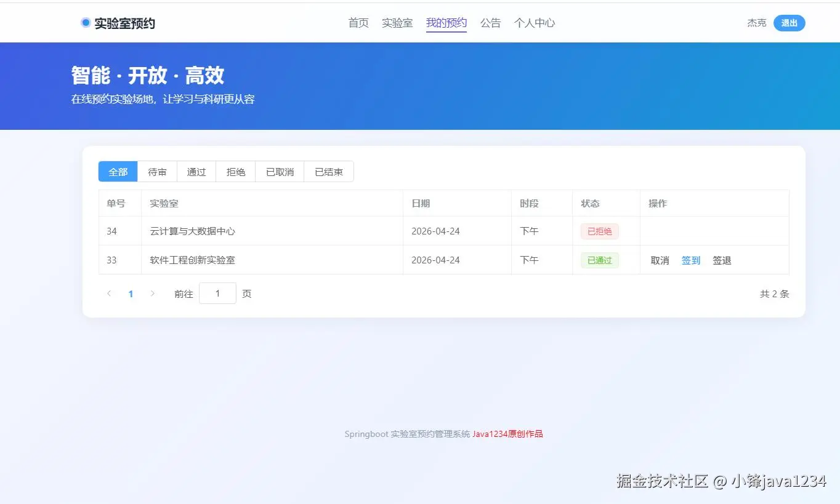Click page number 1 in pagination

coord(131,294)
